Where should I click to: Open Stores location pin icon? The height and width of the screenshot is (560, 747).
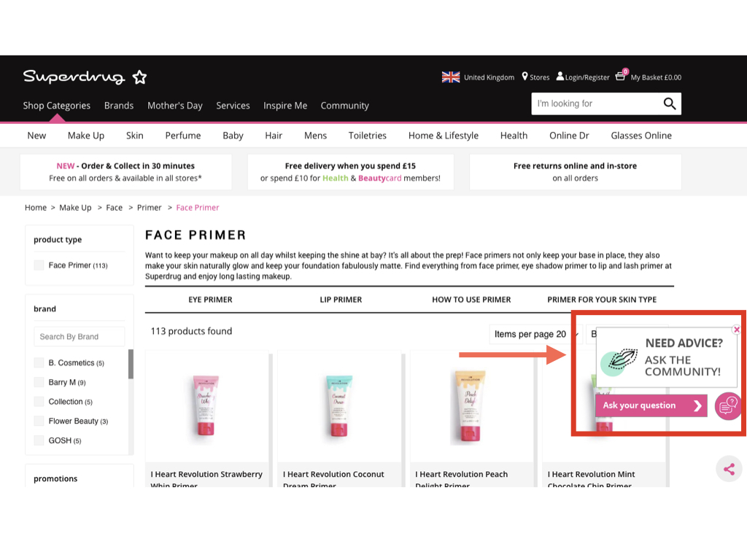pyautogui.click(x=525, y=76)
